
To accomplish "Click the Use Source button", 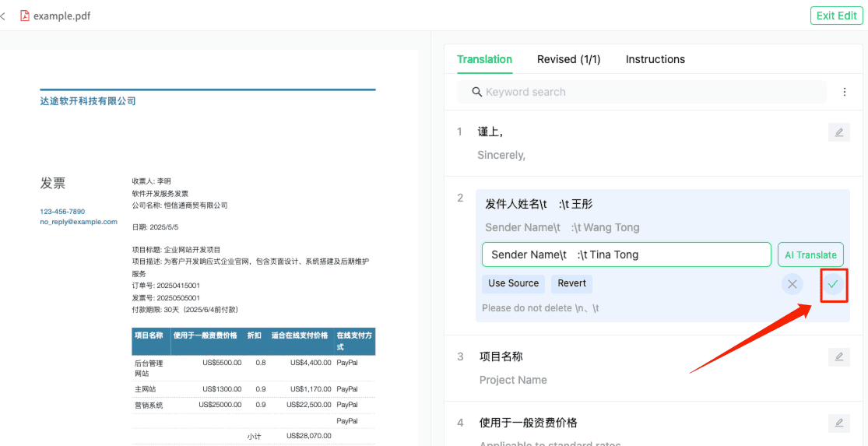I will 513,283.
